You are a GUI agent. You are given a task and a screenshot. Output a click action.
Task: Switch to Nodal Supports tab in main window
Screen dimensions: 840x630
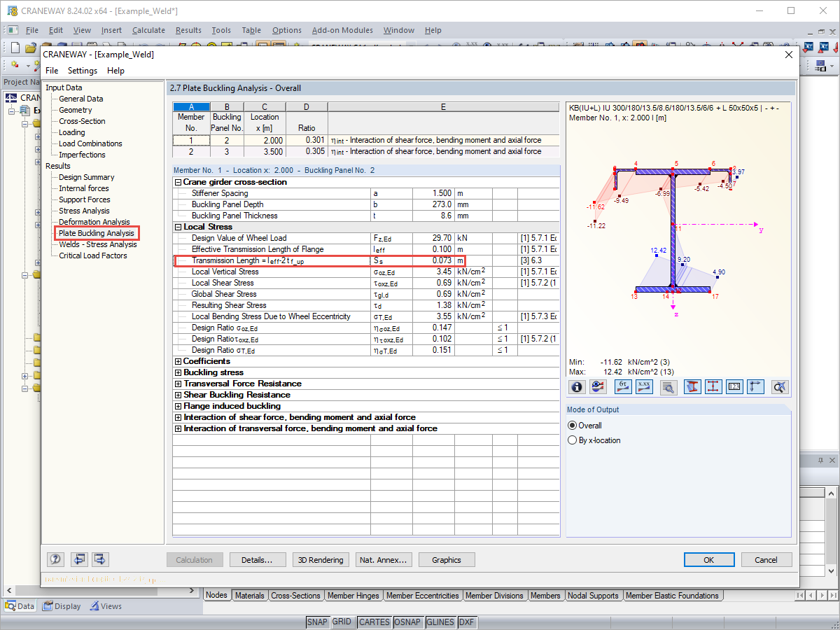click(593, 596)
